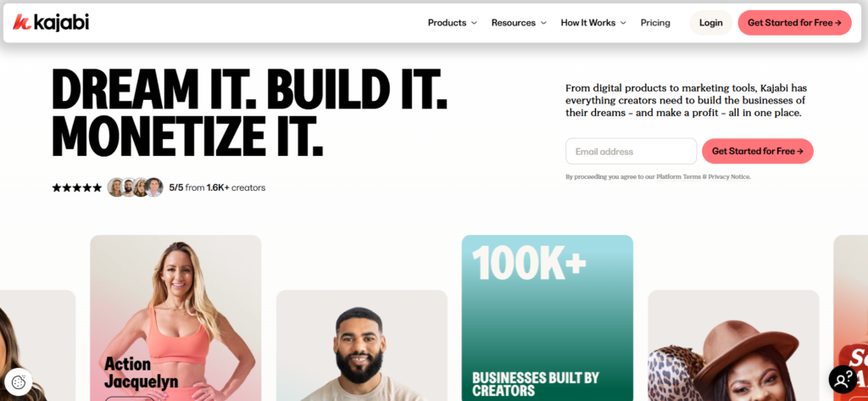The image size is (868, 401).
Task: Select the Action Jacquelyn creator card
Action: pyautogui.click(x=175, y=318)
